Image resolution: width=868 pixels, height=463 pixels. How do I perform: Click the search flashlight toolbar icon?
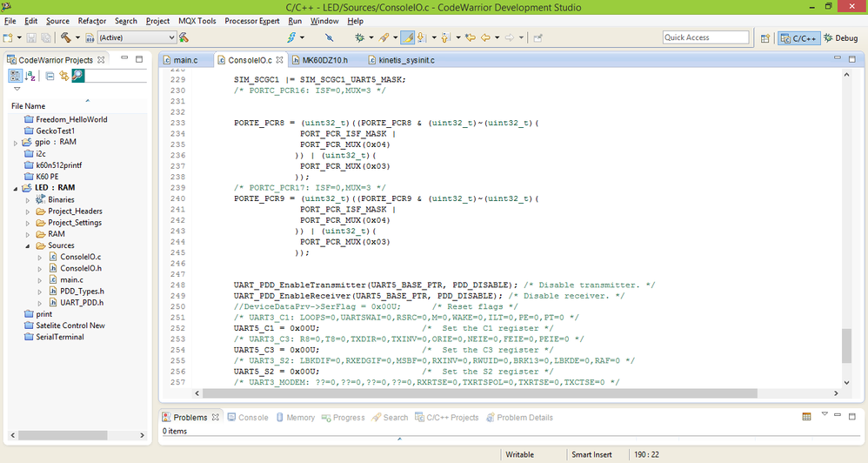(384, 37)
